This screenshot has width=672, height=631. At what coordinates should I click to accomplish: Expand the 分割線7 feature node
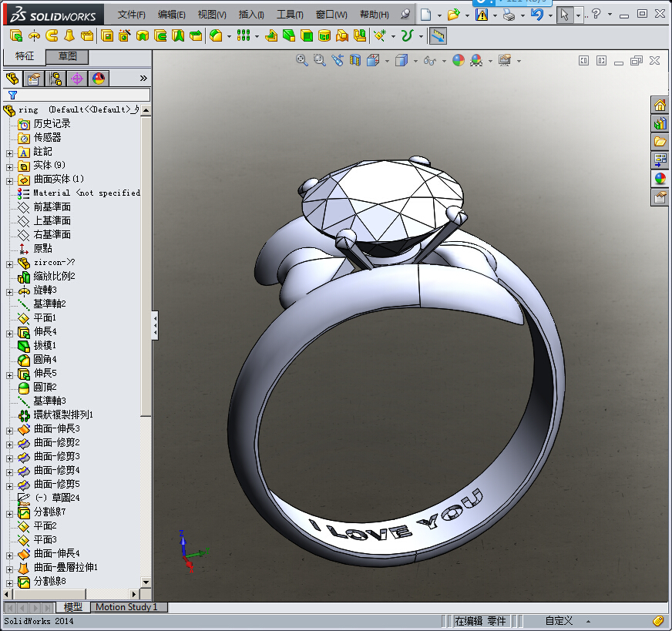click(9, 514)
